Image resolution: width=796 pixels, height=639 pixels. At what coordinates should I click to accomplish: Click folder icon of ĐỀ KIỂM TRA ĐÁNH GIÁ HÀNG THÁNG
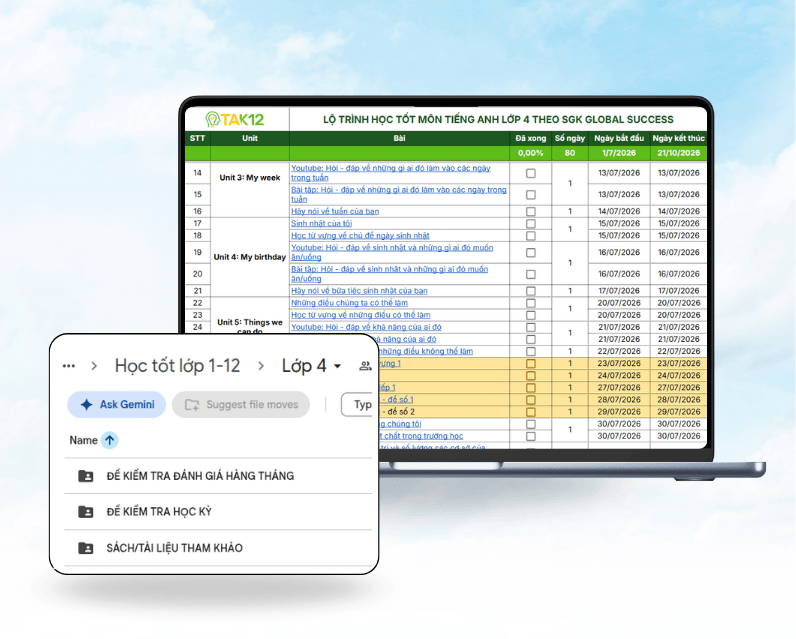pos(86,476)
